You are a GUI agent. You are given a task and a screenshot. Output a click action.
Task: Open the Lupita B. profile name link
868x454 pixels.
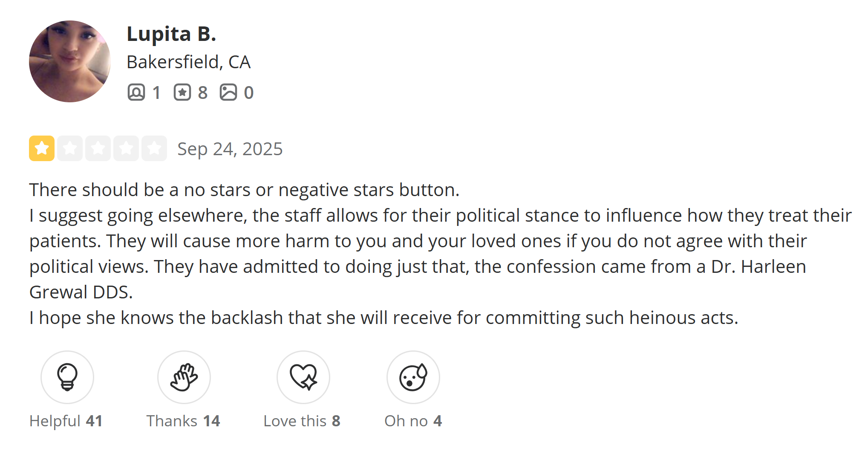pos(171,34)
